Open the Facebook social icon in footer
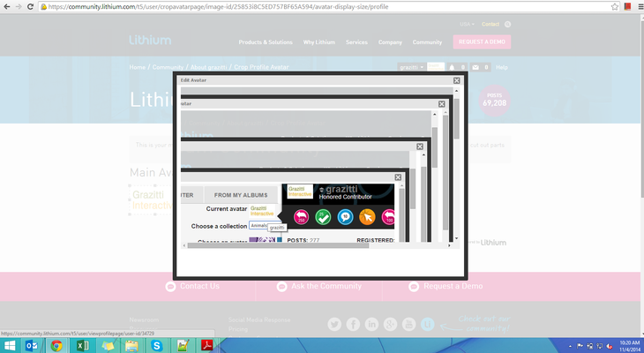The height and width of the screenshot is (353, 644). (x=353, y=324)
